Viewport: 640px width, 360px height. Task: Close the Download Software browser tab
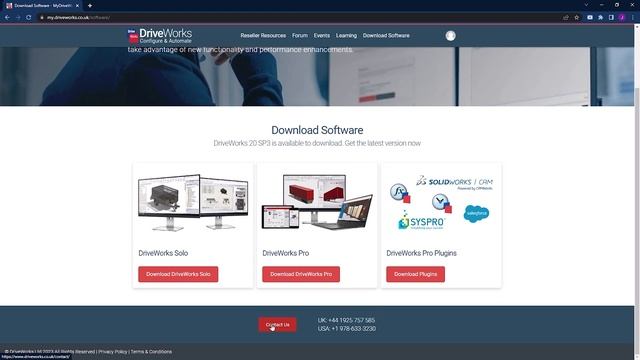point(77,6)
